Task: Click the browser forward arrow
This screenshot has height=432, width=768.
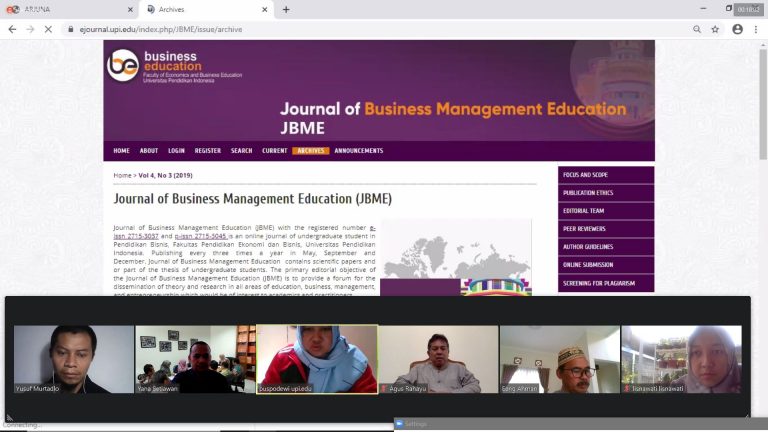Action: point(30,29)
